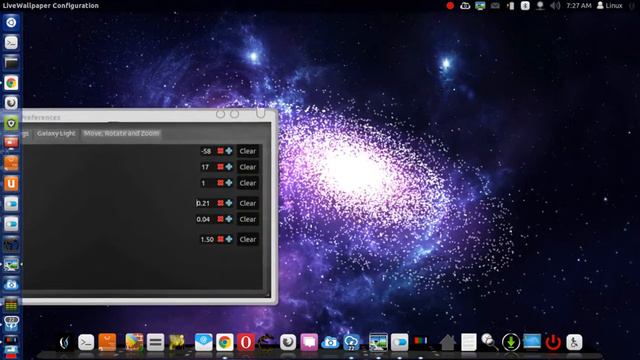Launch Opera from the bottom dock
The image size is (640, 360).
[x=246, y=342]
